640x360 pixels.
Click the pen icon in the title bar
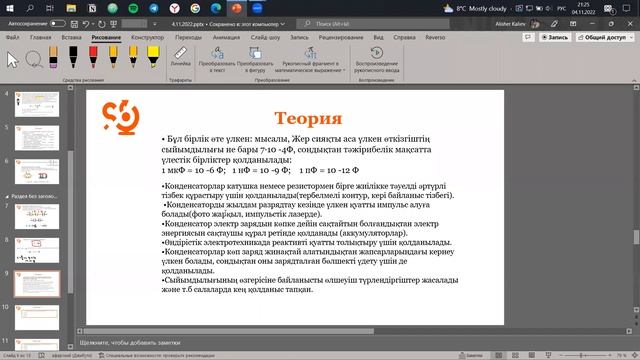click(554, 24)
